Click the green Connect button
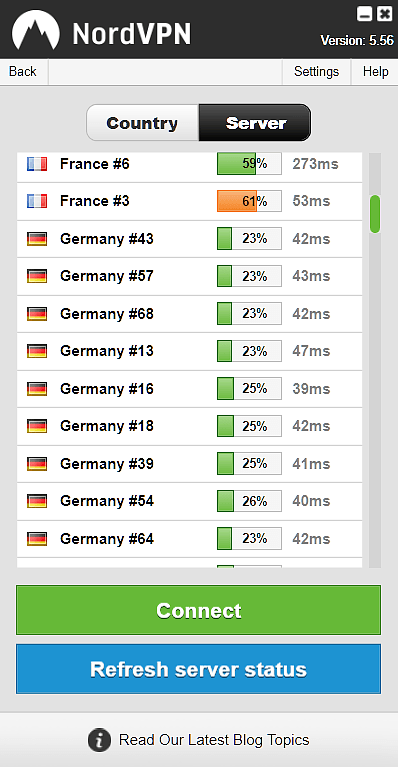The height and width of the screenshot is (767, 398). pos(199,610)
